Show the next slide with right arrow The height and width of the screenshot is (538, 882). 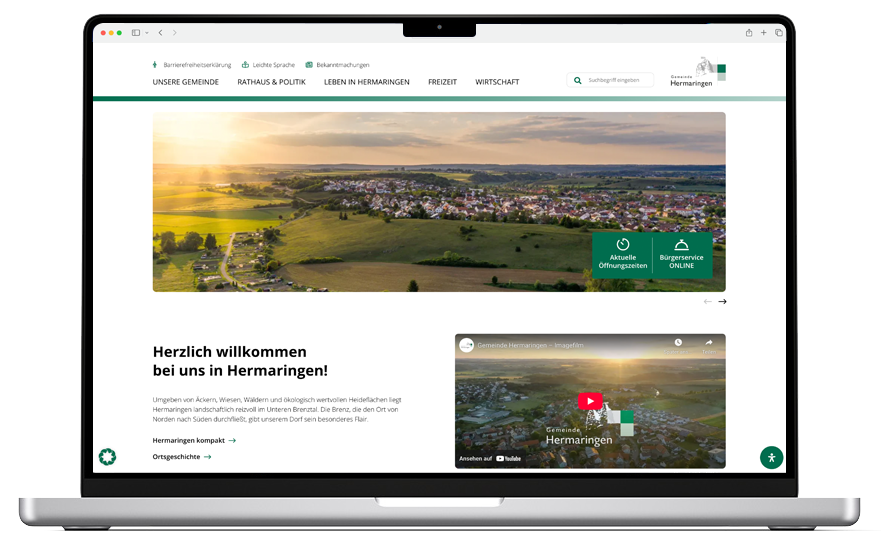tap(722, 302)
